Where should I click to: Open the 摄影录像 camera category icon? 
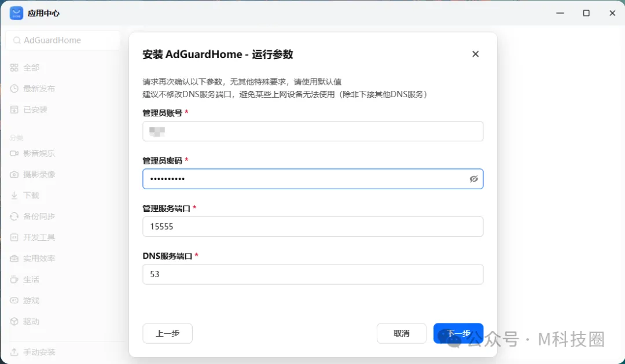pyautogui.click(x=13, y=174)
